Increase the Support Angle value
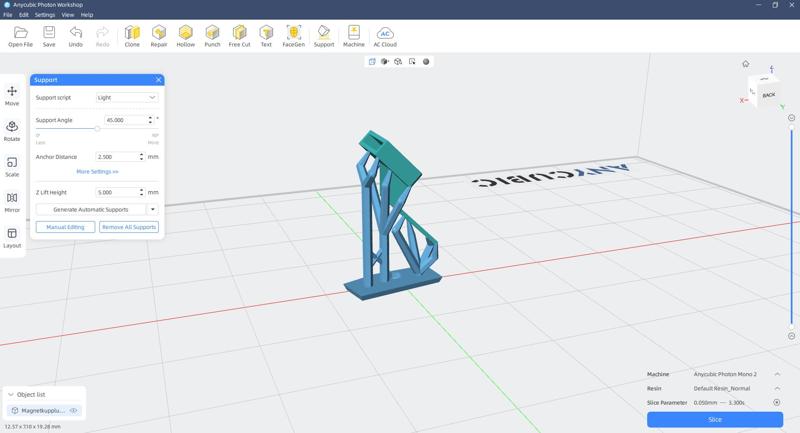This screenshot has height=433, width=800. [150, 118]
